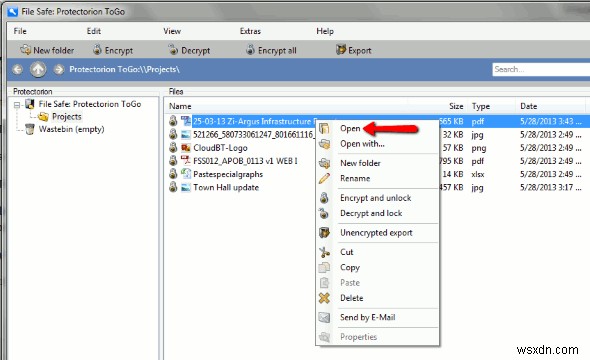The image size is (590, 360).
Task: Click the Unencrypted export icon in context menu
Action: 324,232
